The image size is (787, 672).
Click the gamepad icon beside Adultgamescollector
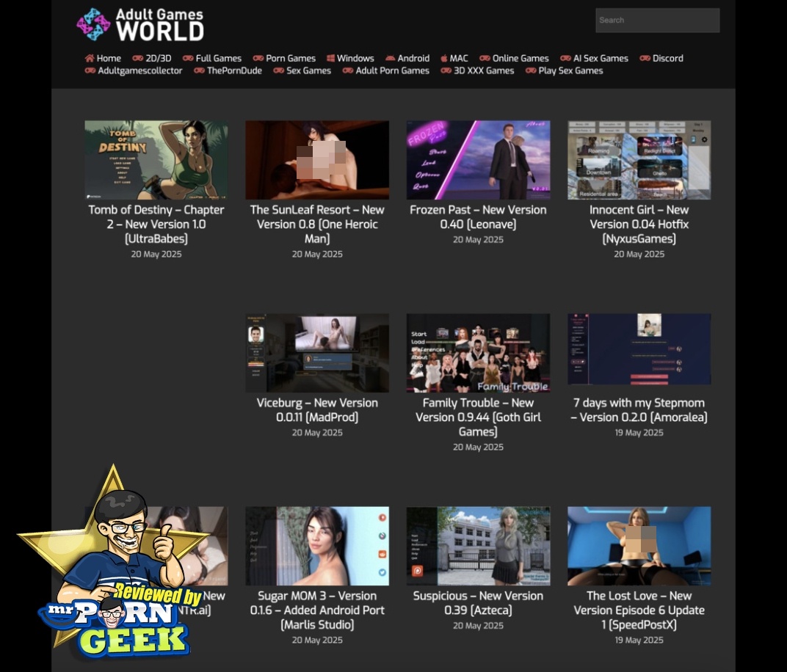pos(90,70)
